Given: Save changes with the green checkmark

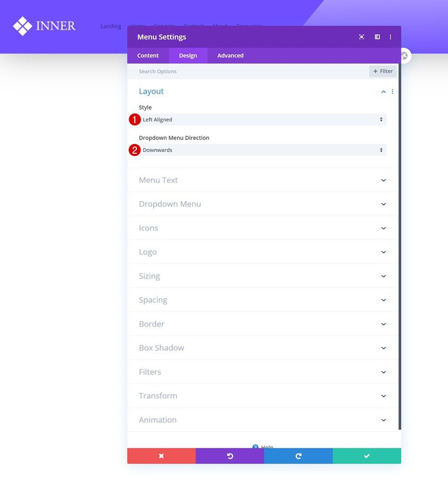Looking at the screenshot, I should click(x=367, y=456).
